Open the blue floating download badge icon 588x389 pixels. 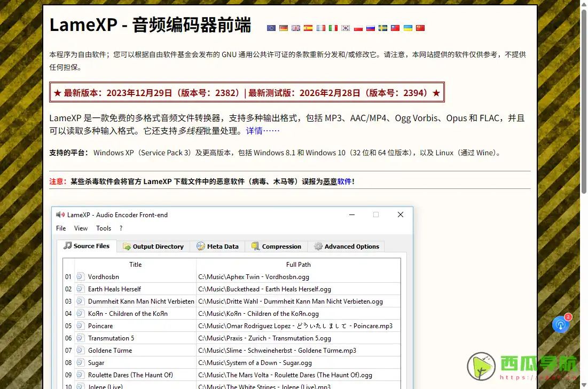click(x=561, y=324)
